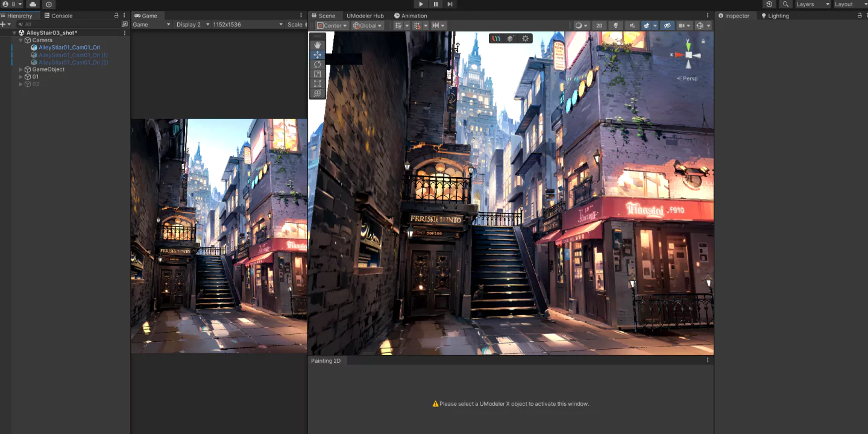Open the Center pivot dropdown
Screen dimensions: 868x434
point(332,25)
